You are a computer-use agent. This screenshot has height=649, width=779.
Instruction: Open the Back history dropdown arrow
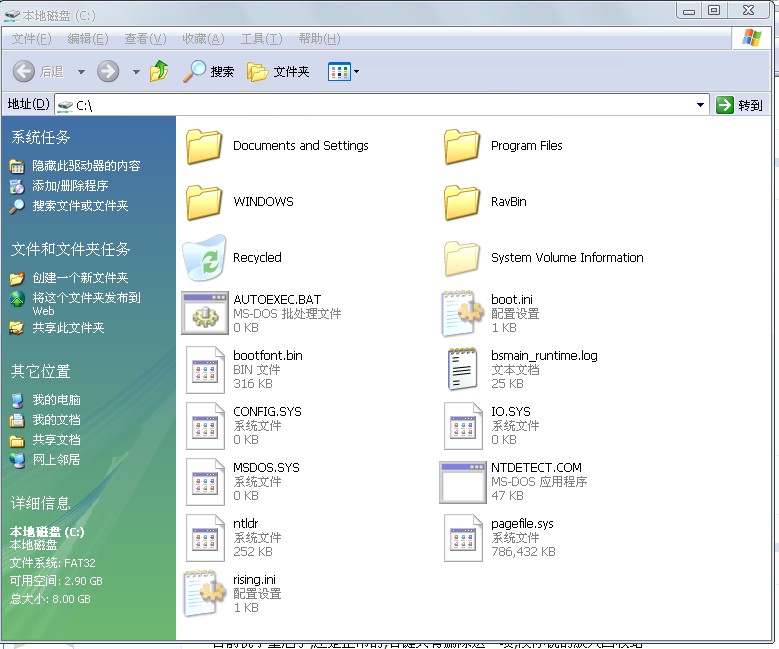pos(81,72)
